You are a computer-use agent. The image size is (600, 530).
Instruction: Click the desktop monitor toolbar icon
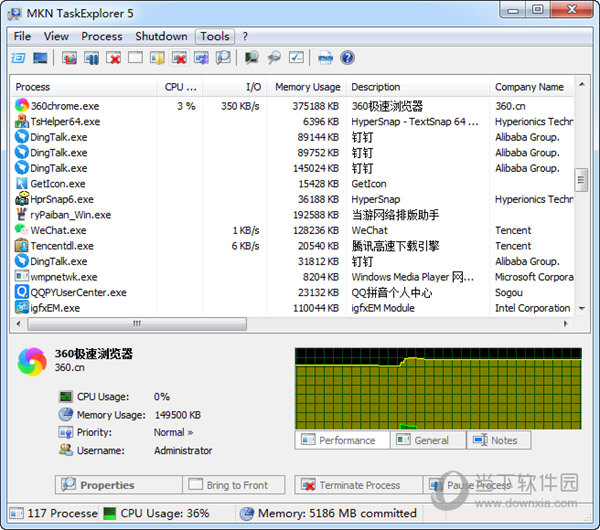pos(40,58)
